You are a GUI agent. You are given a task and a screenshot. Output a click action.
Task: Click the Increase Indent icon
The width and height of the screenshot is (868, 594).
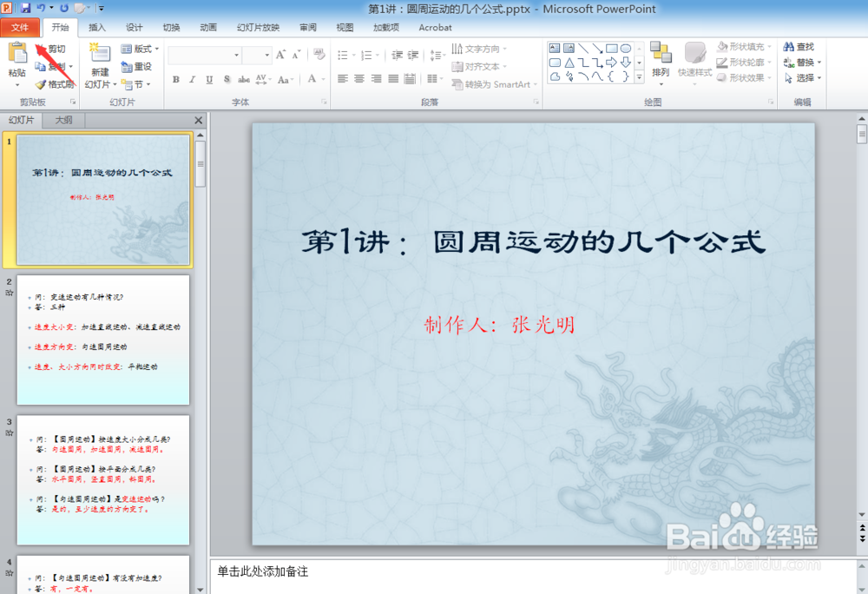point(413,55)
